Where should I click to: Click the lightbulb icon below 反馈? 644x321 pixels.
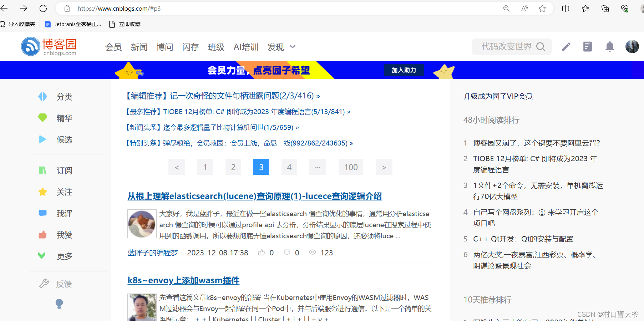tap(59, 304)
